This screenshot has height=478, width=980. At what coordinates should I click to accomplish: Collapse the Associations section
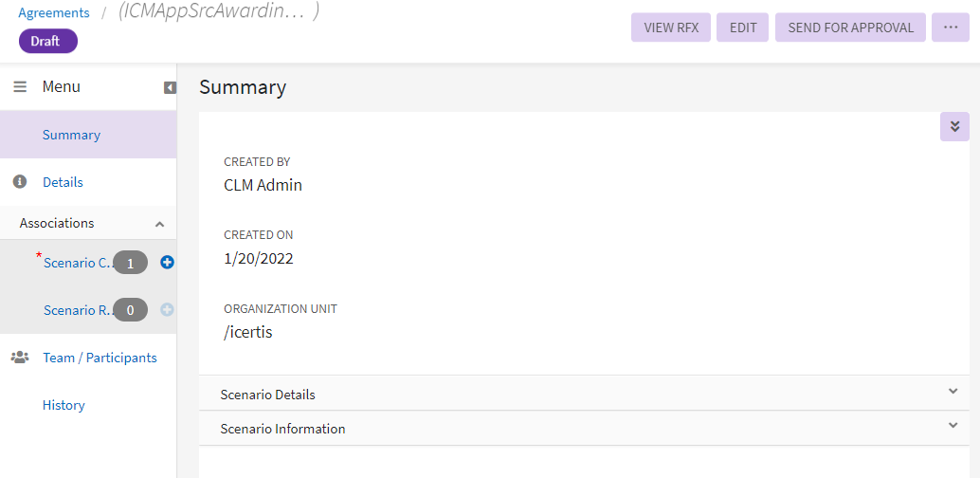159,224
